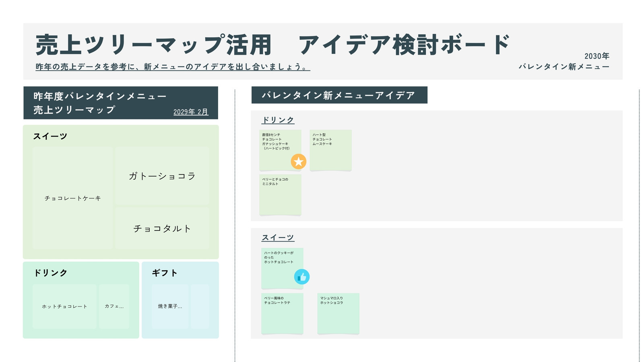Click the blue thumbs-up sticker
This screenshot has width=644, height=362.
point(302,277)
